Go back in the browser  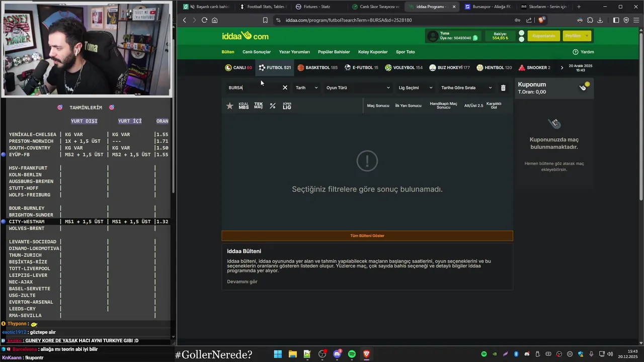coord(185,20)
